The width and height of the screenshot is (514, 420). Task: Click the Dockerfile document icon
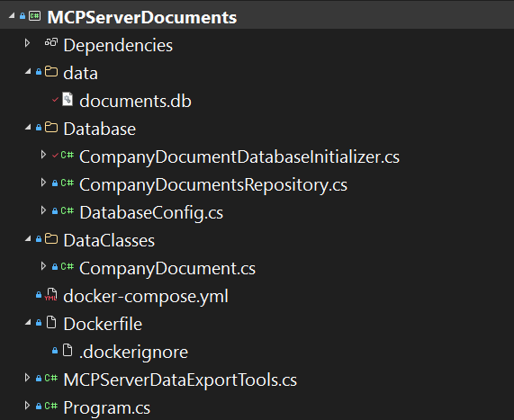tap(51, 322)
